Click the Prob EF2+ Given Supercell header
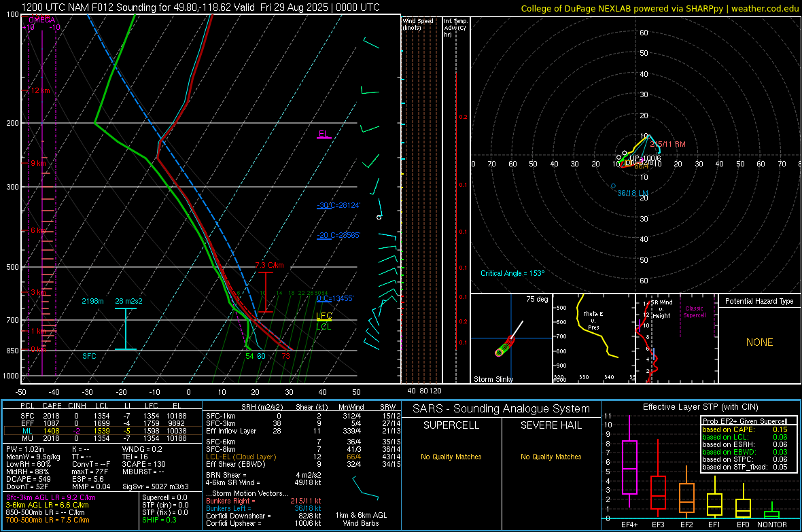802x532 pixels. point(745,421)
